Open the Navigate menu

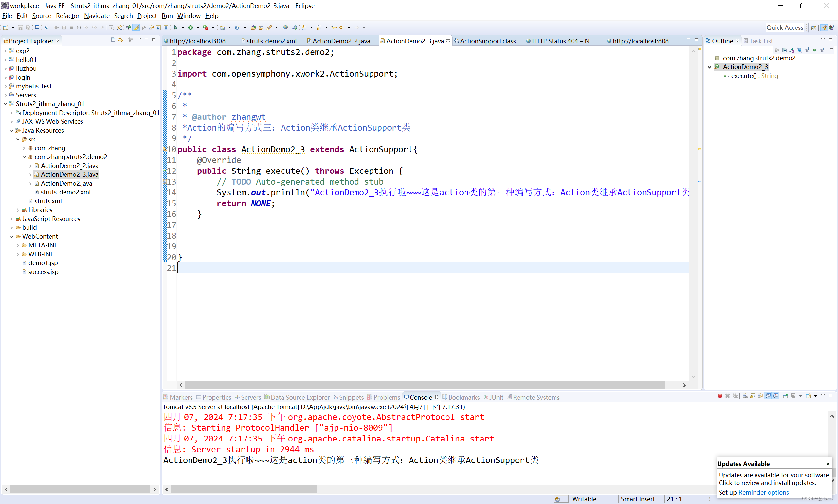pyautogui.click(x=97, y=16)
